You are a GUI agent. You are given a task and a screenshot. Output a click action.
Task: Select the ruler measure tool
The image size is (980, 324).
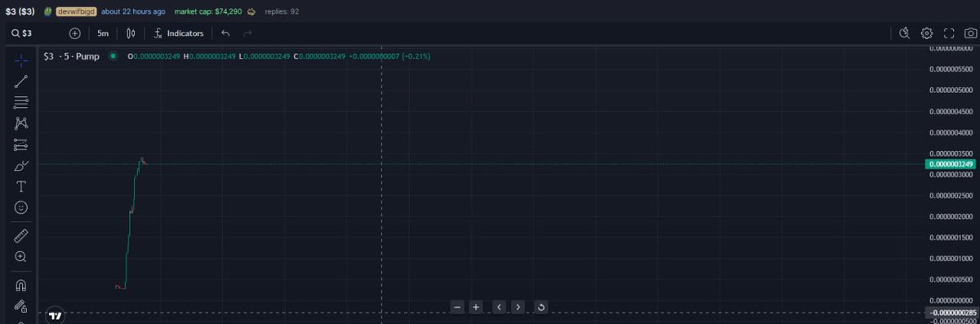(21, 236)
